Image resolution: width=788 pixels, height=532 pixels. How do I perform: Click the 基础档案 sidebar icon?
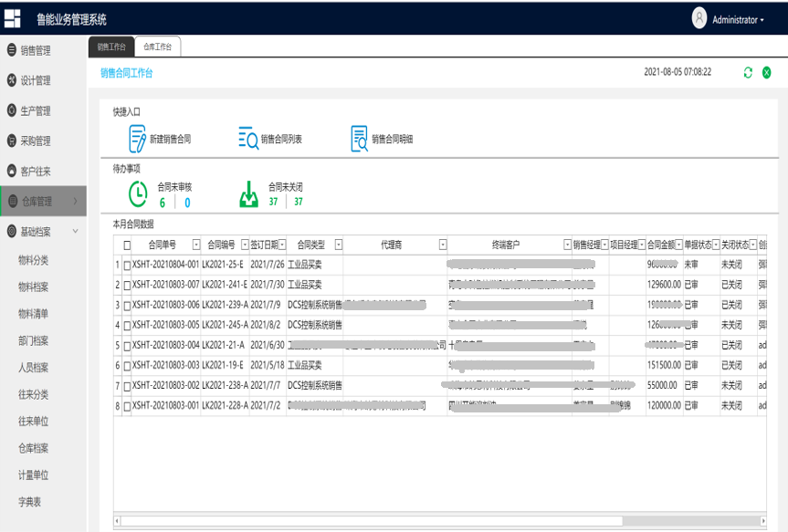[12, 231]
